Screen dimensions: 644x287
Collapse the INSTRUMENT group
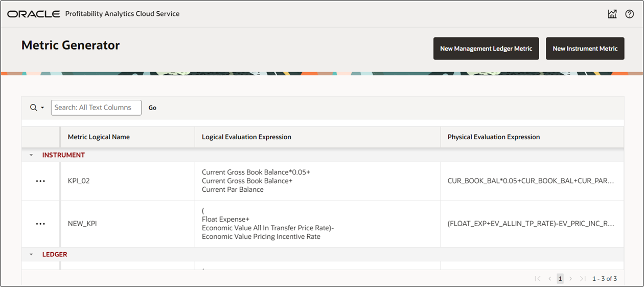pyautogui.click(x=31, y=155)
